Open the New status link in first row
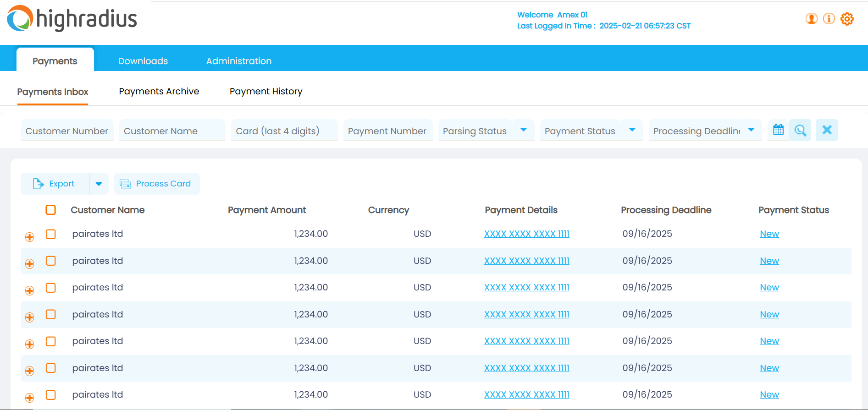The height and width of the screenshot is (410, 868). 769,234
